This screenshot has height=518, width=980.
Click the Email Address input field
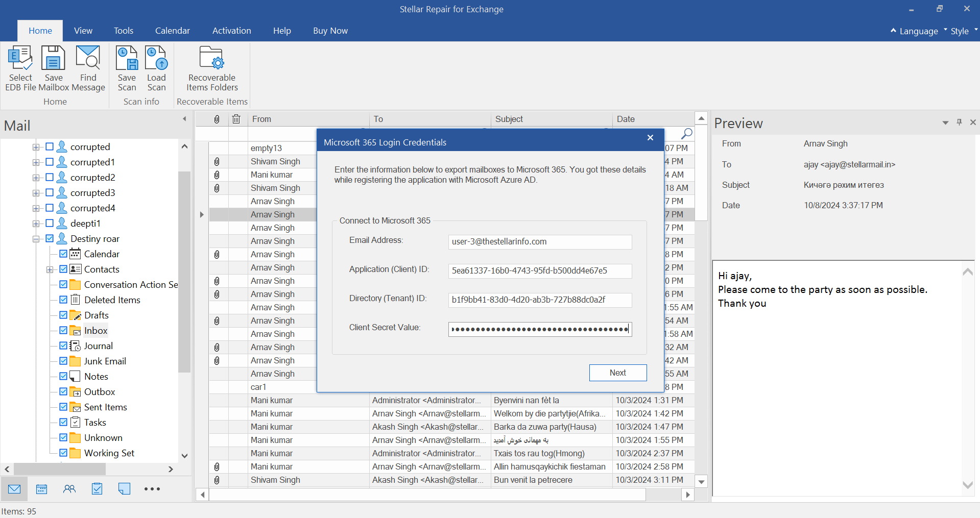pos(540,242)
